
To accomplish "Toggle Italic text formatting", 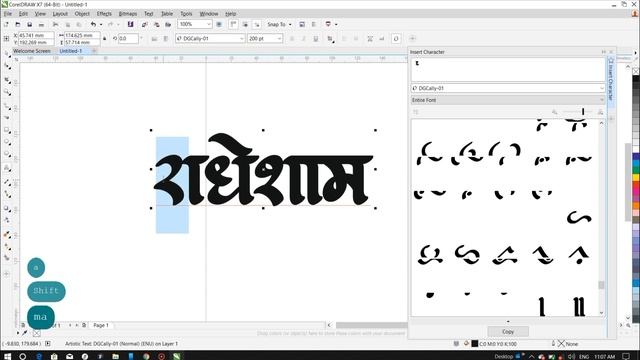I will tap(303, 39).
